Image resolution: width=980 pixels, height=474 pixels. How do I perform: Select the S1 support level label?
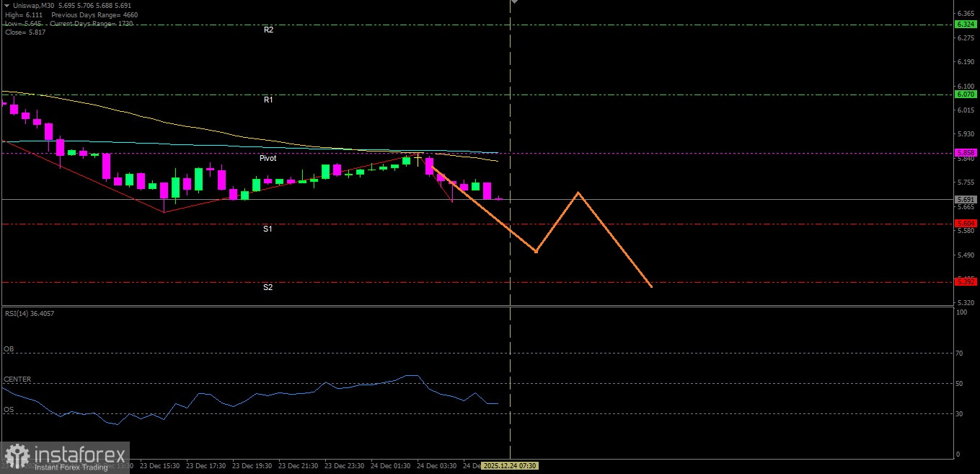[x=268, y=229]
